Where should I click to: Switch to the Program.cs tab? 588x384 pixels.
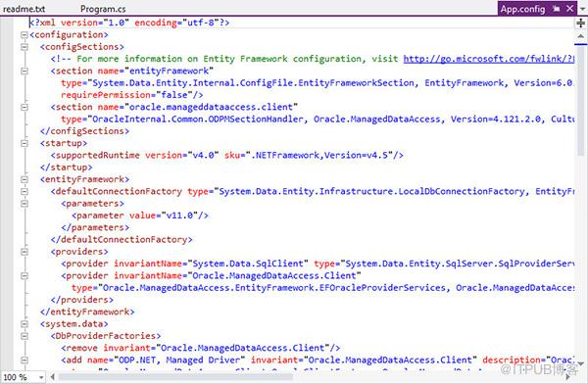pyautogui.click(x=103, y=9)
